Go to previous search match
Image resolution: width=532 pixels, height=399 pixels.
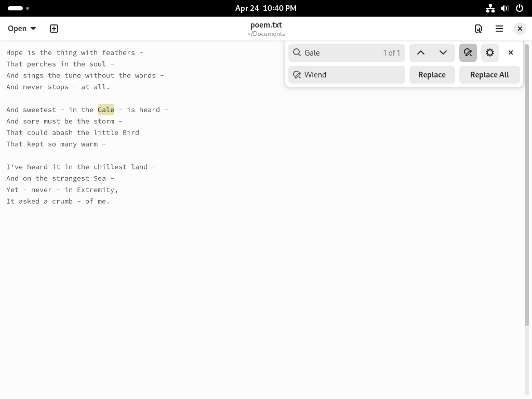point(421,52)
